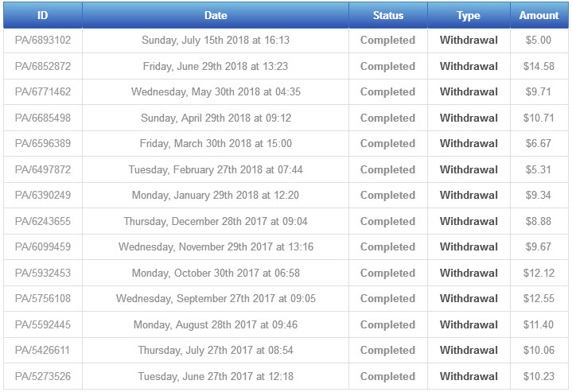Image resolution: width=572 pixels, height=392 pixels.
Task: Click the date Friday, March 30th 2018
Action: (216, 144)
